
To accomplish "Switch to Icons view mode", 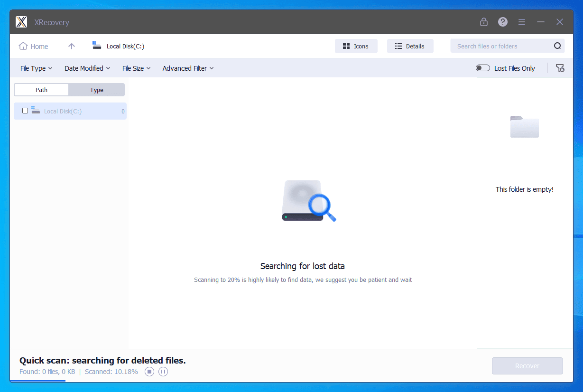I will coord(356,46).
